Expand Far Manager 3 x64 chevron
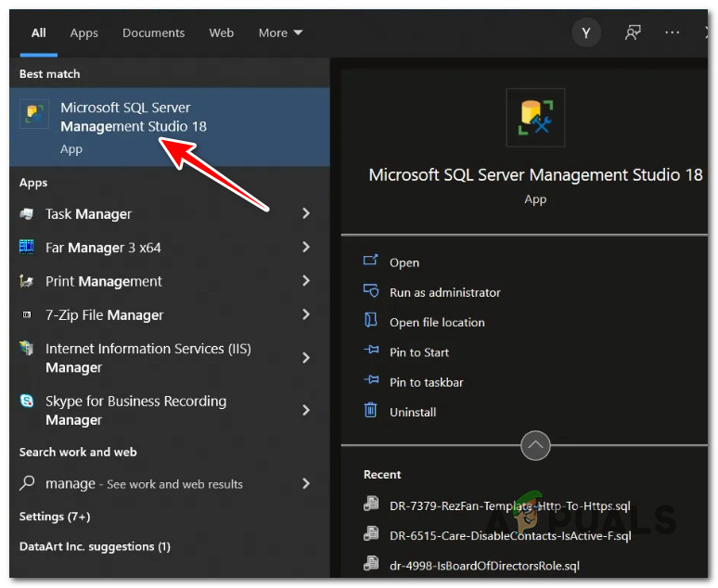 click(x=306, y=248)
